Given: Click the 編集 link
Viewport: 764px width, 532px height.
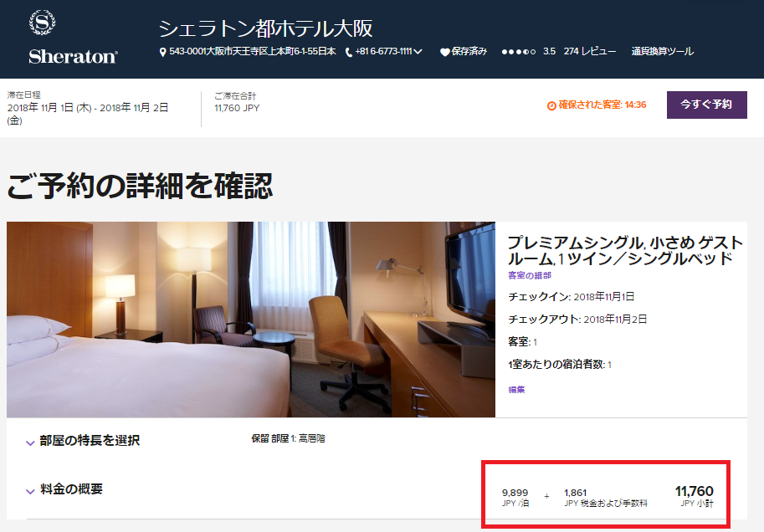Looking at the screenshot, I should 516,389.
